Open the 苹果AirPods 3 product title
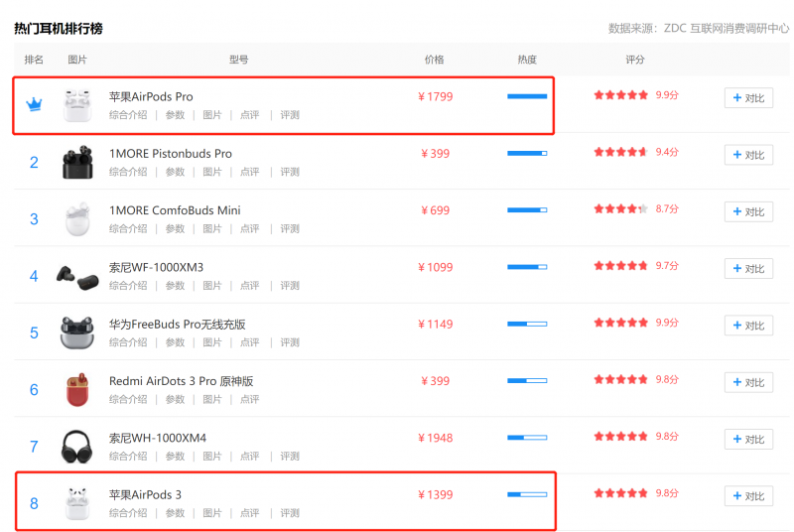794x532 pixels. (x=145, y=494)
